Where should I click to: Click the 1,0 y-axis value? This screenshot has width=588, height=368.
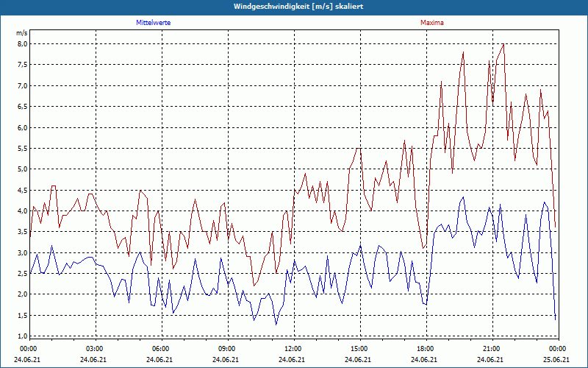[x=23, y=336]
